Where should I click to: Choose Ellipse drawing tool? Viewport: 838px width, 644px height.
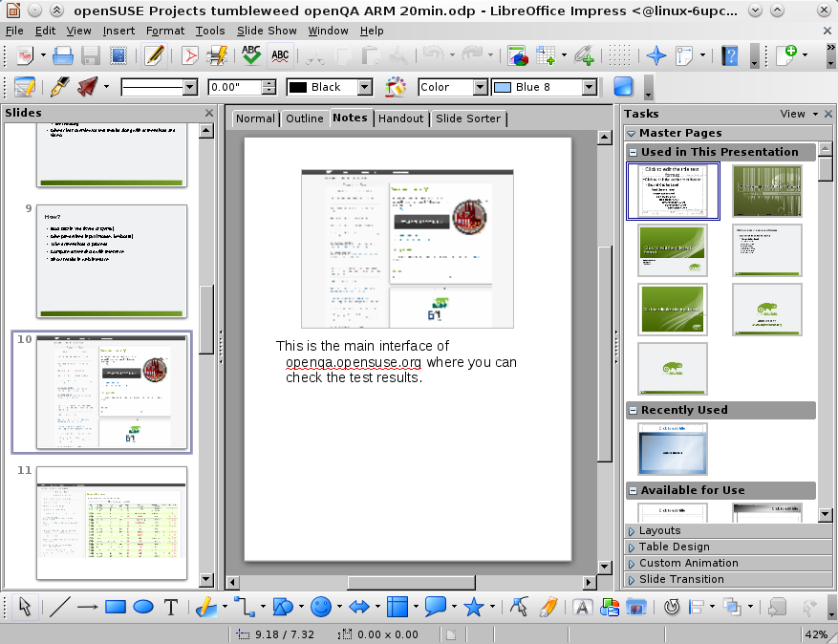(x=143, y=607)
